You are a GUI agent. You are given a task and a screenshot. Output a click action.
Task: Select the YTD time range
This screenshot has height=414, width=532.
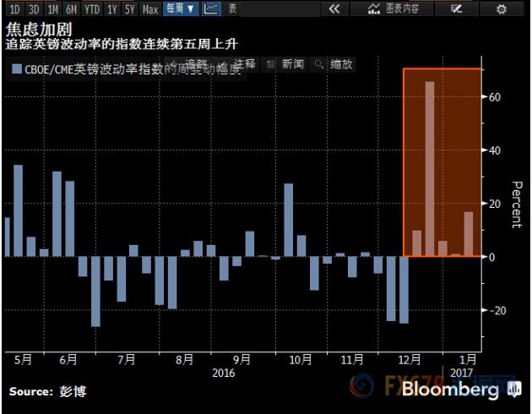[x=92, y=9]
